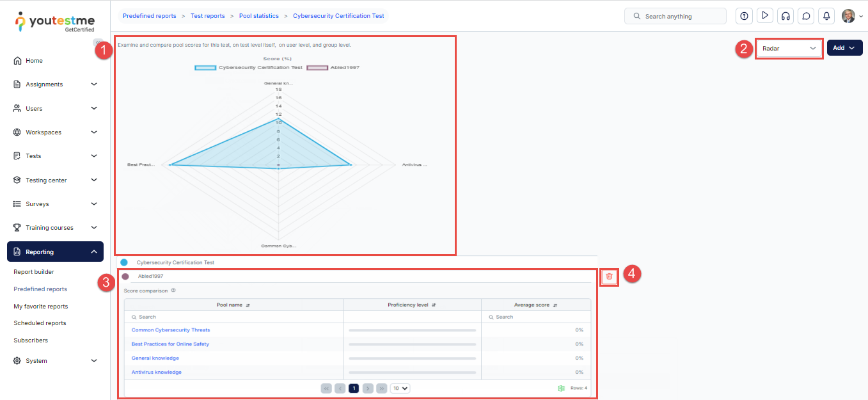Delete Abled1997 comparison with trash icon
868x400 pixels.
coord(609,276)
